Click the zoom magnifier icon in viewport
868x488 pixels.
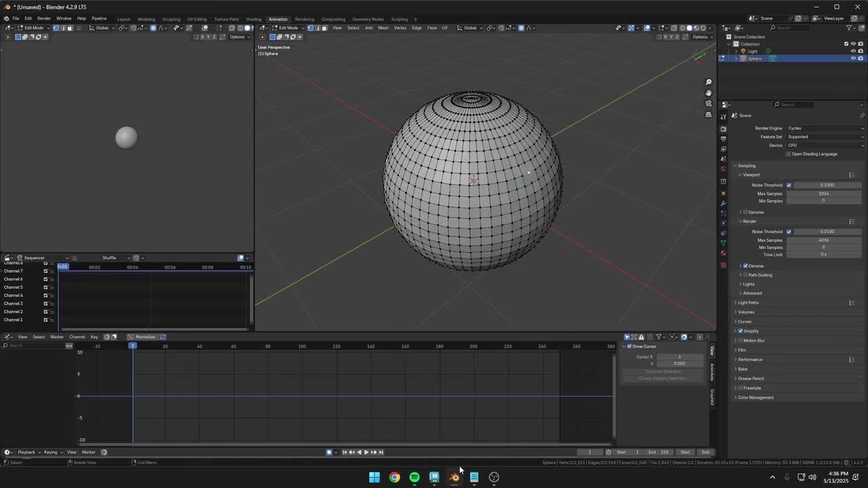pos(709,83)
